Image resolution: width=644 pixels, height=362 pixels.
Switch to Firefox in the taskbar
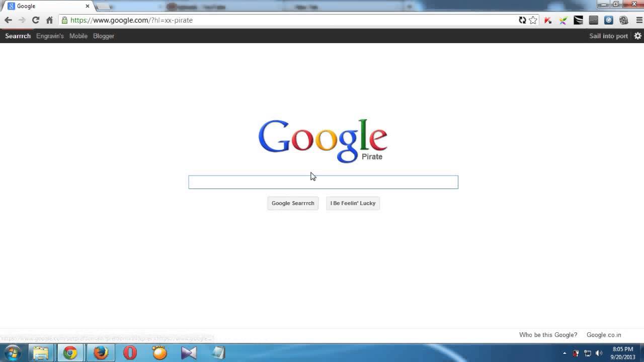tap(101, 352)
